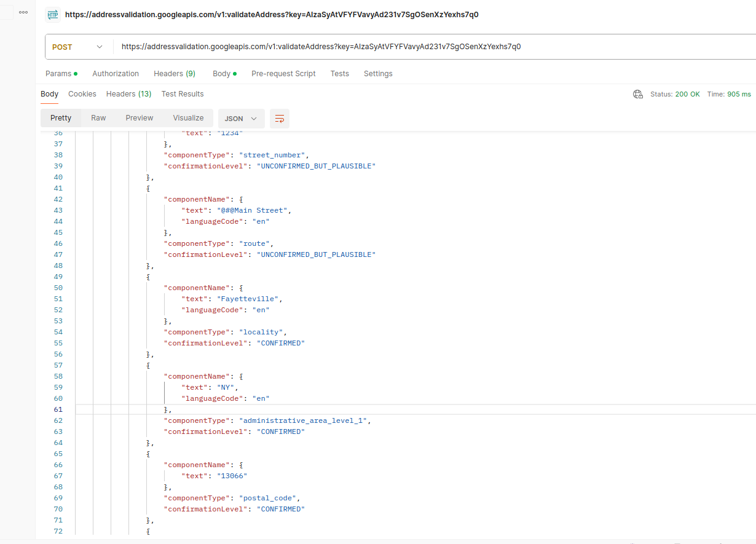Click line number 42 in the gutter

coord(58,199)
